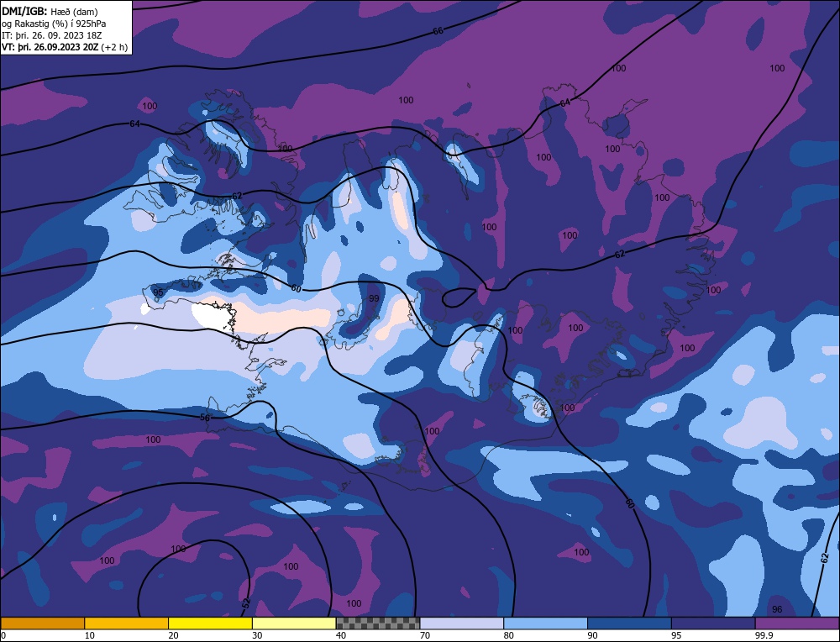Click the '10' legend tick label
This screenshot has width=840, height=642.
point(90,635)
